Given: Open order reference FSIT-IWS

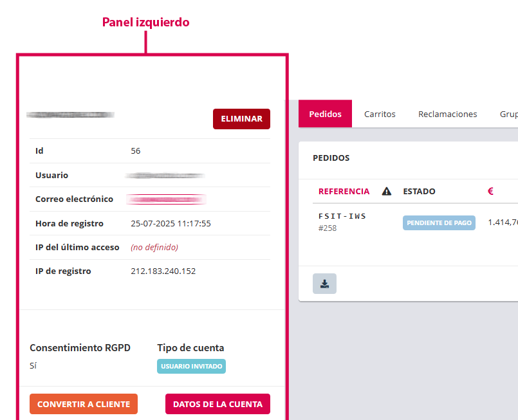Looking at the screenshot, I should (x=342, y=216).
